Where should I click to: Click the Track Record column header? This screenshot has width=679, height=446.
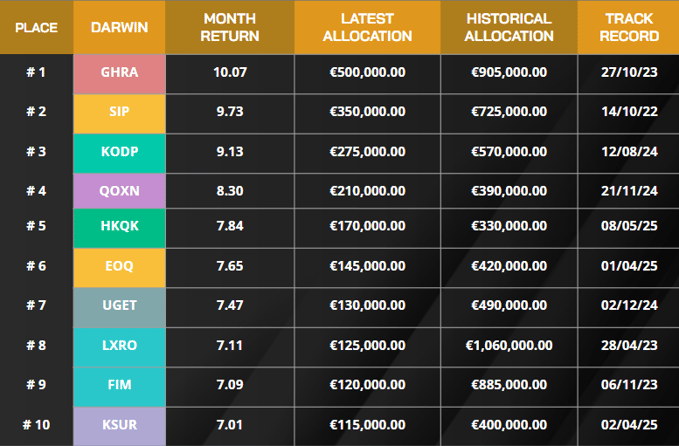(630, 28)
